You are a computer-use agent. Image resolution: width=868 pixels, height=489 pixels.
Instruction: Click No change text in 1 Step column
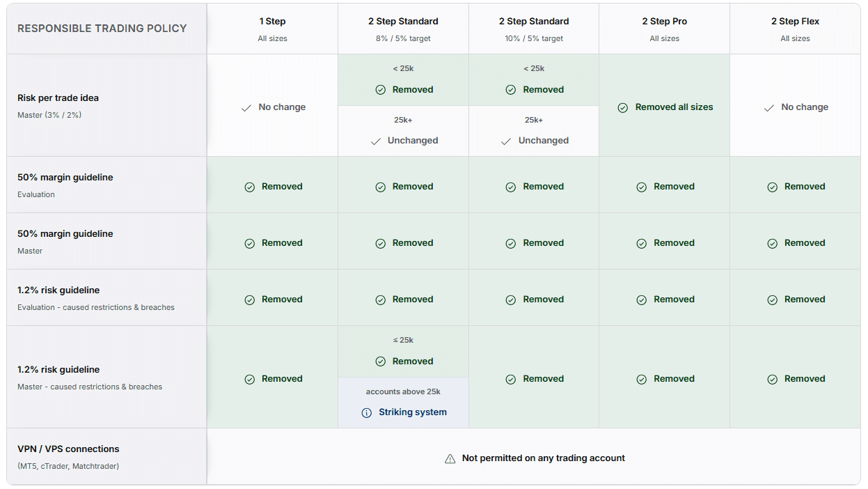(x=282, y=108)
